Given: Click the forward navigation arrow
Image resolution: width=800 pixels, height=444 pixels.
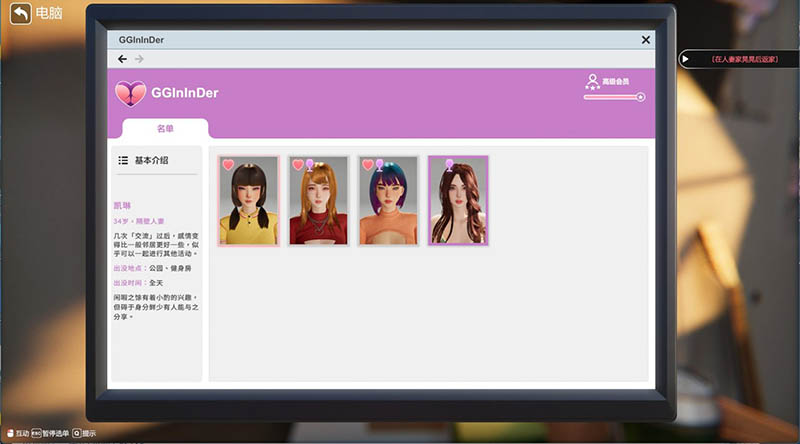Looking at the screenshot, I should pos(139,59).
